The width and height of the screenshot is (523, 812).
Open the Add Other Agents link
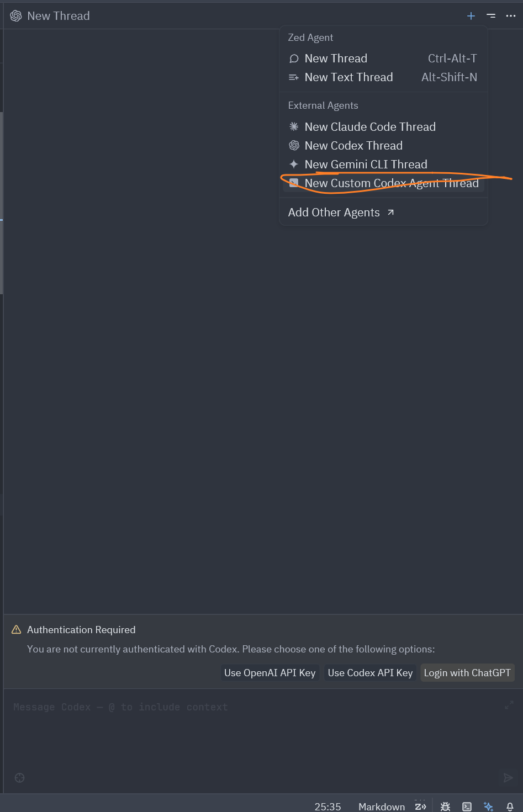click(341, 213)
